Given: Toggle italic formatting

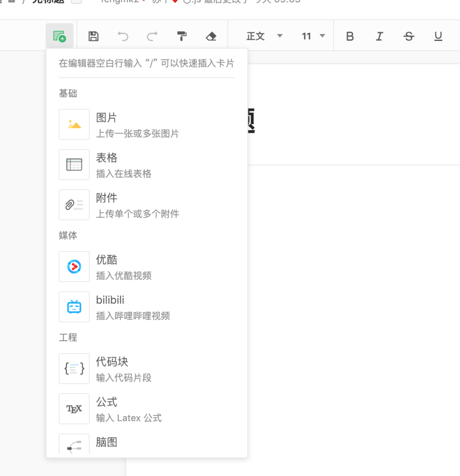Looking at the screenshot, I should pos(379,36).
